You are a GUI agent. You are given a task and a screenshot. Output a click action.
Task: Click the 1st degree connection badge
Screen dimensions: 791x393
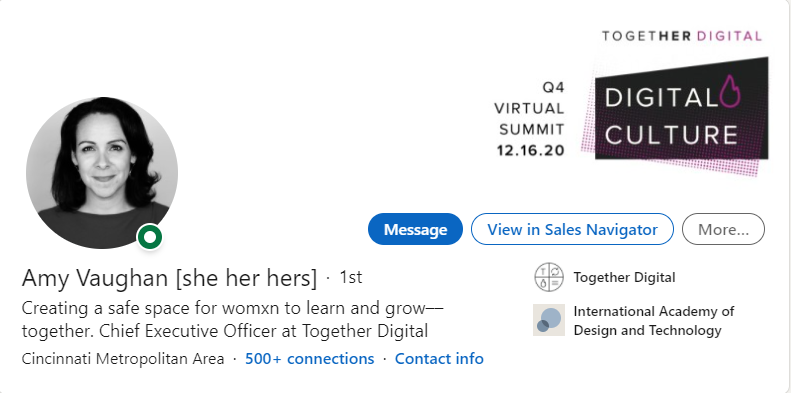(x=351, y=277)
